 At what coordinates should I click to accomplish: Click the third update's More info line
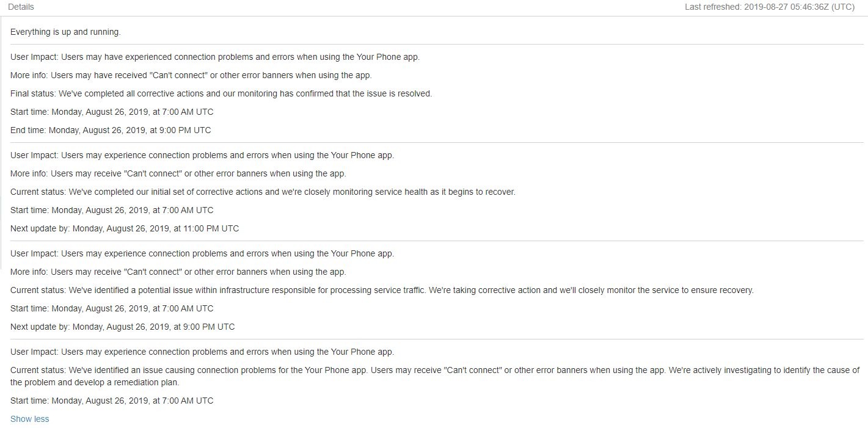(178, 272)
